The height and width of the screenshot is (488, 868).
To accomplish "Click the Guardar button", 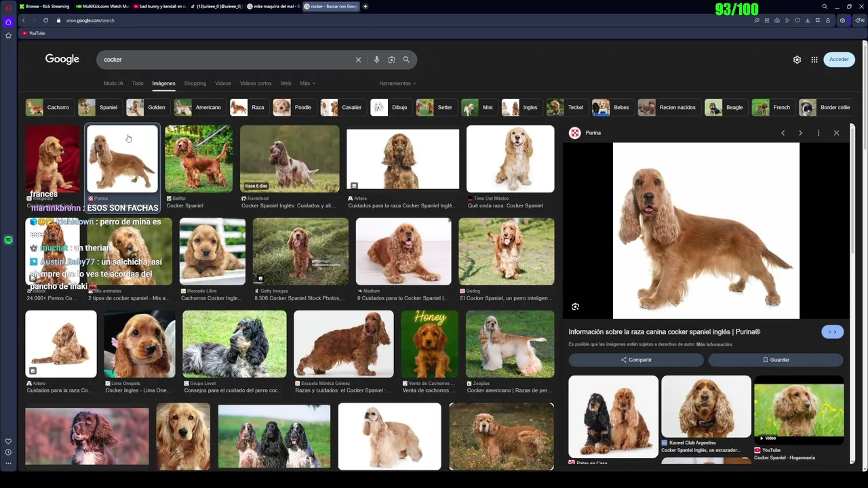I will click(776, 360).
